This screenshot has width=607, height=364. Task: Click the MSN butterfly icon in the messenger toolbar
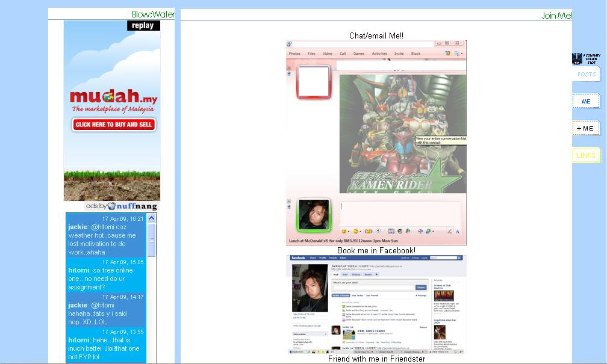pyautogui.click(x=447, y=54)
